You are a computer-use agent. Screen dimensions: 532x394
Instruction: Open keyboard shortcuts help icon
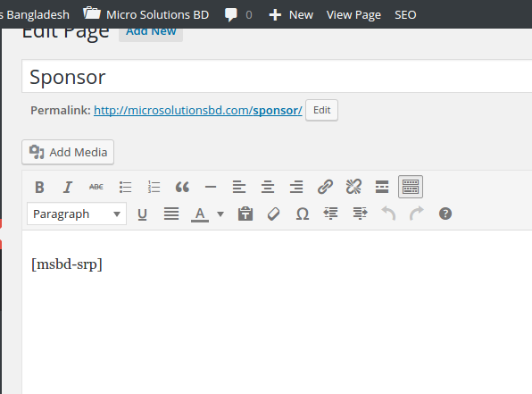tap(445, 214)
